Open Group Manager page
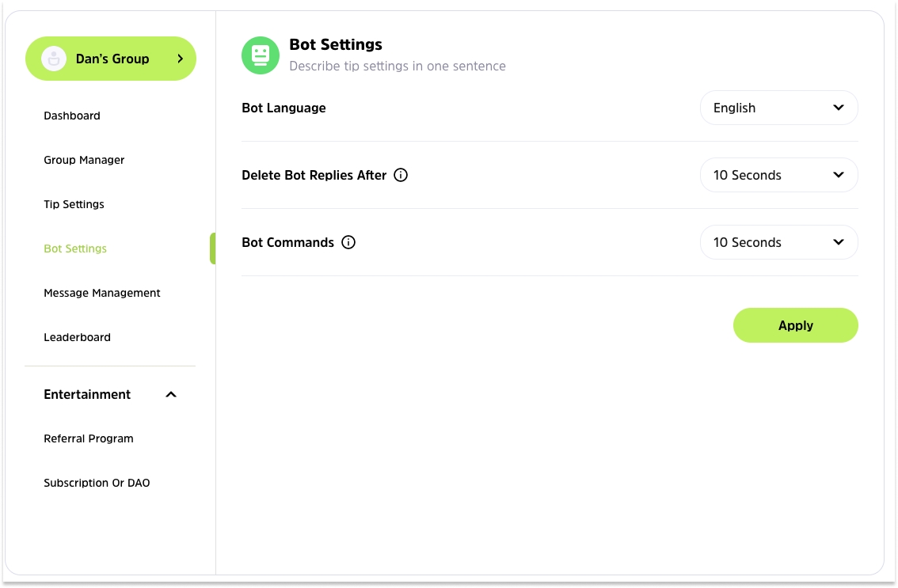 (x=84, y=160)
